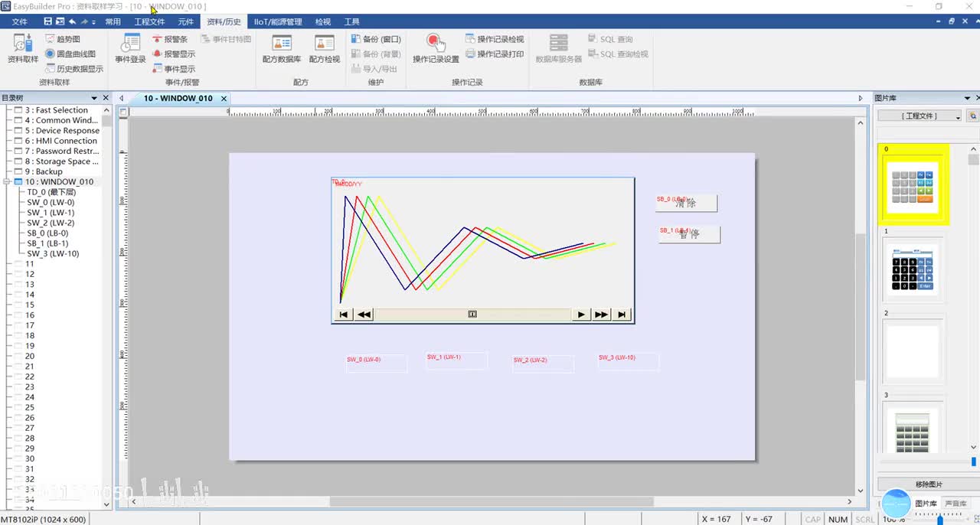Open the 图片库 panel options arrow

click(x=967, y=98)
